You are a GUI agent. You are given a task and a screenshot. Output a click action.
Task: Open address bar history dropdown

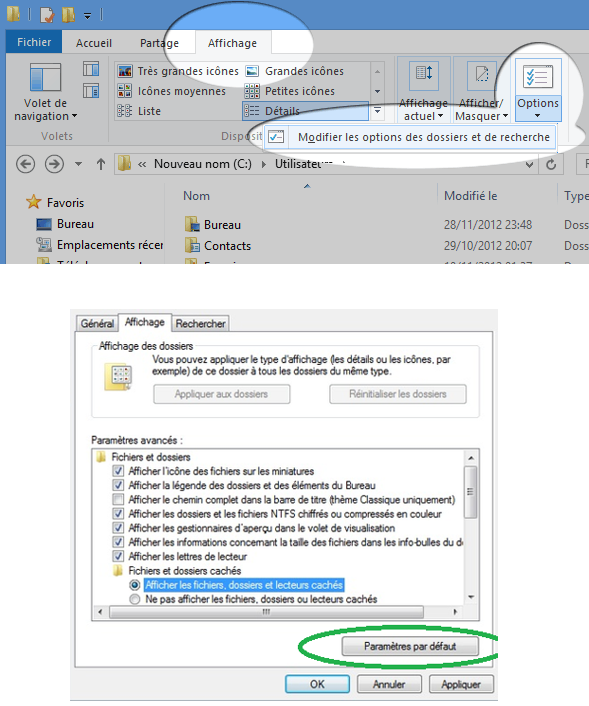(x=530, y=164)
